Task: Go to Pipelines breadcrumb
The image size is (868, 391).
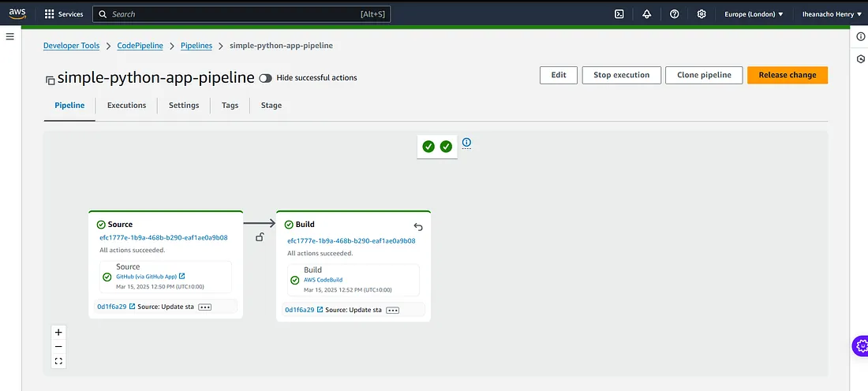Action: [196, 46]
